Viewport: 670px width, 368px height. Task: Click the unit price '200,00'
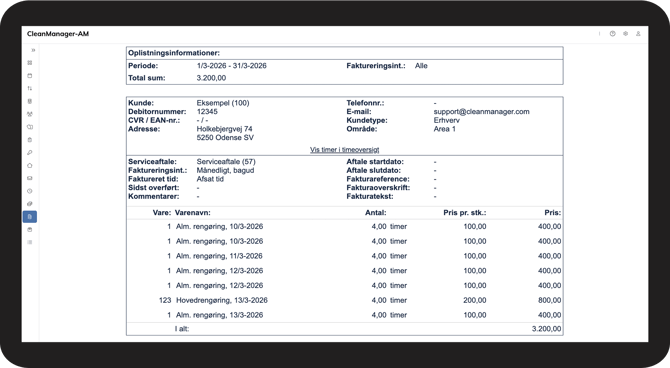pyautogui.click(x=475, y=300)
